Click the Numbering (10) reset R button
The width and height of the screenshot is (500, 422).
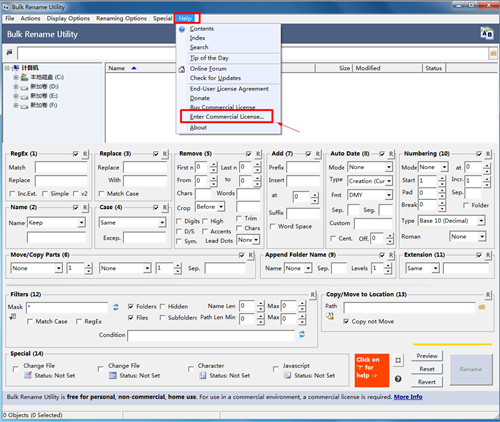point(488,154)
